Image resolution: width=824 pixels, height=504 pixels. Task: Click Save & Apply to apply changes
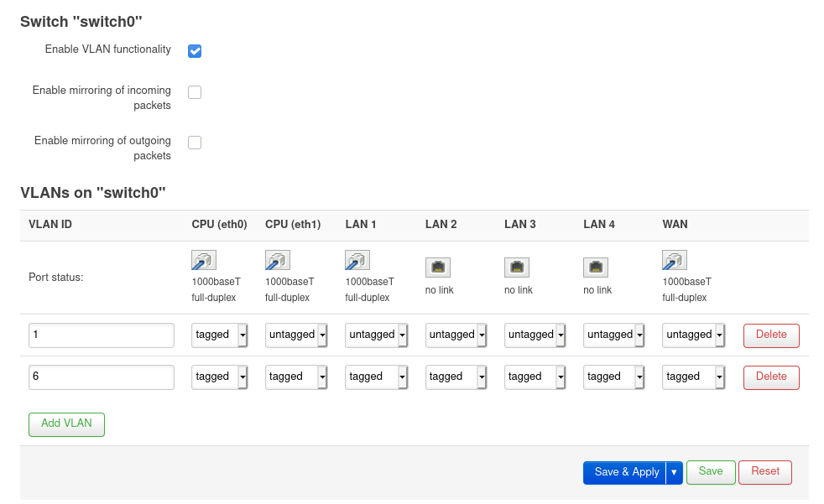pos(625,472)
